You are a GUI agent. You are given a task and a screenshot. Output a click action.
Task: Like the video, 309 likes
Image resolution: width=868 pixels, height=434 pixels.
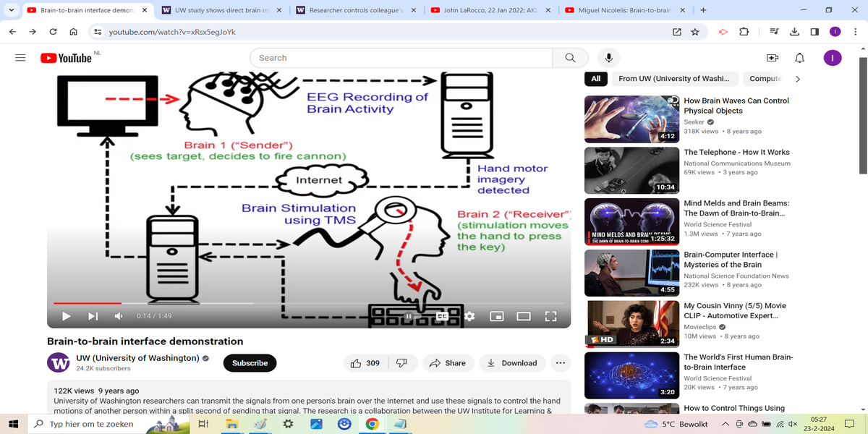pyautogui.click(x=365, y=363)
